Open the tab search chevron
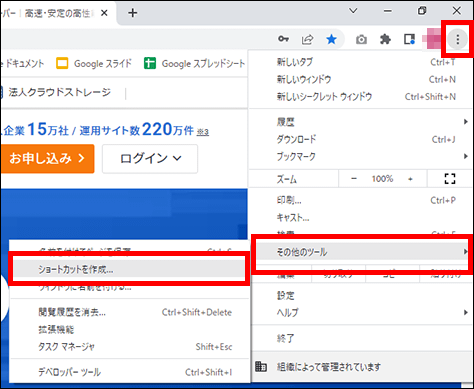The image size is (474, 389). pyautogui.click(x=353, y=11)
